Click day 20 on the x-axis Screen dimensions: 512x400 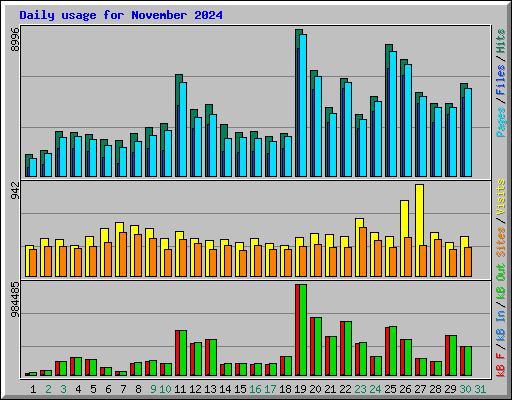315,389
